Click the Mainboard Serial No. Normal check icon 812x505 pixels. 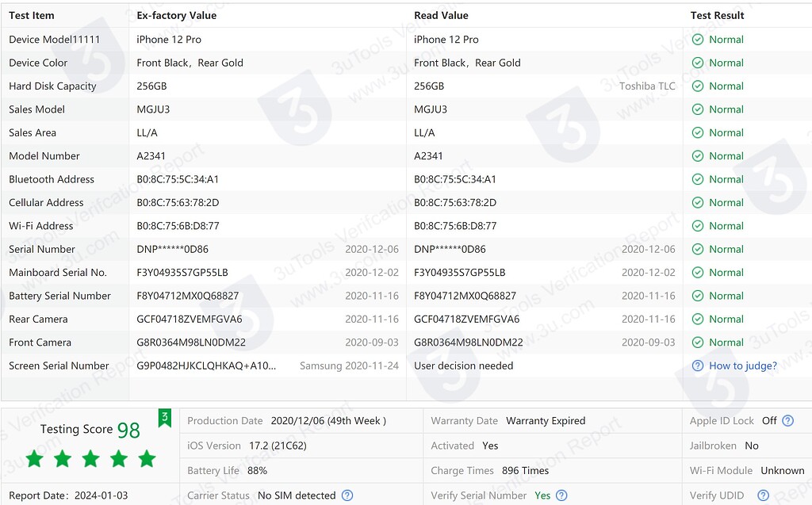[698, 273]
